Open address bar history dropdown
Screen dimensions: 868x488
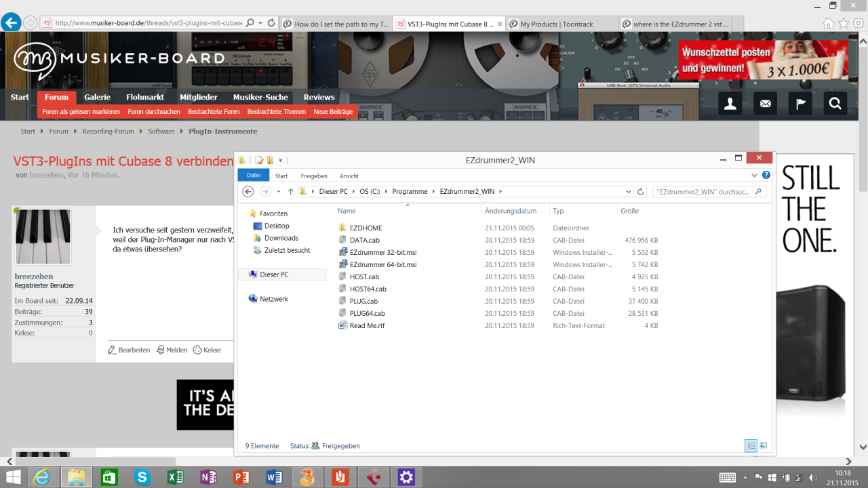pos(629,192)
